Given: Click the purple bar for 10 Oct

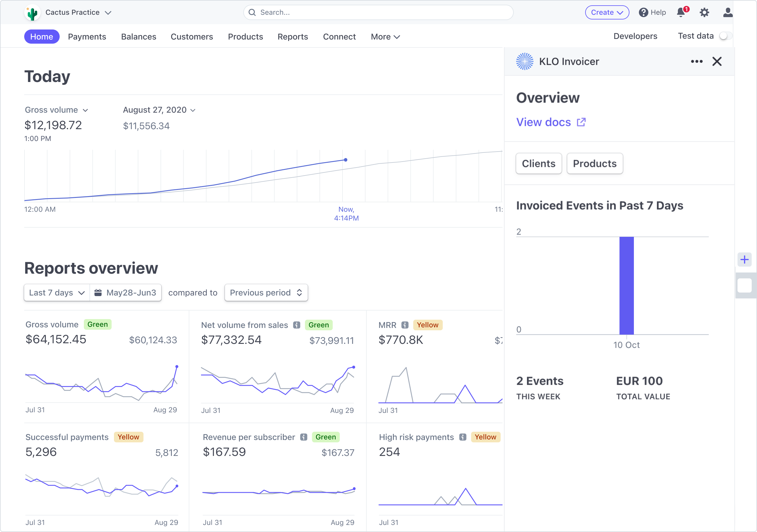Looking at the screenshot, I should [x=626, y=285].
